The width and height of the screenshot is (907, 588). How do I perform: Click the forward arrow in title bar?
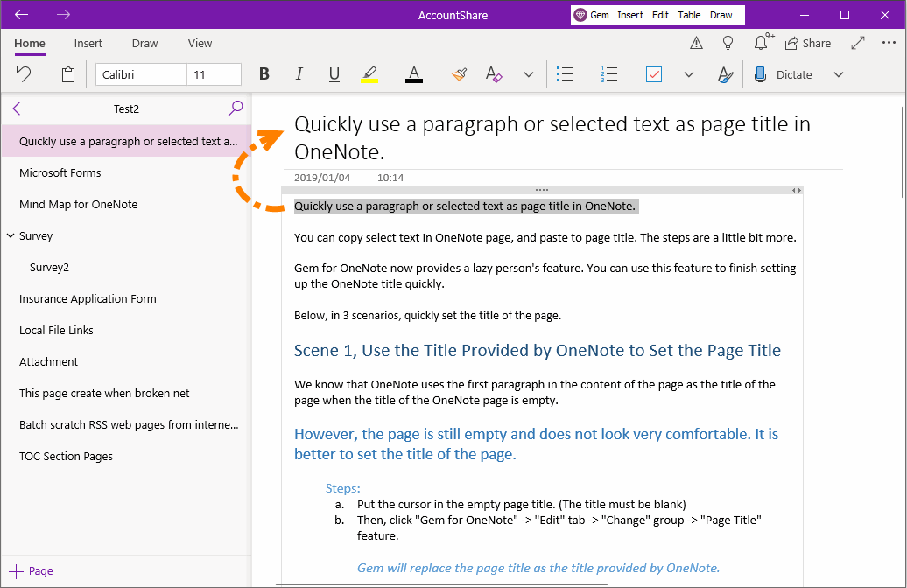[64, 15]
